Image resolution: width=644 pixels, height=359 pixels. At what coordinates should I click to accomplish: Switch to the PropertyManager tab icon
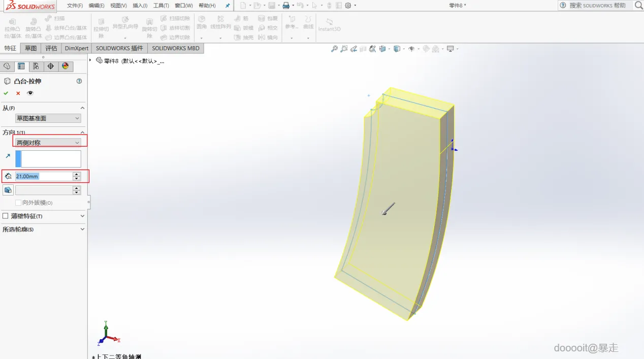point(21,67)
